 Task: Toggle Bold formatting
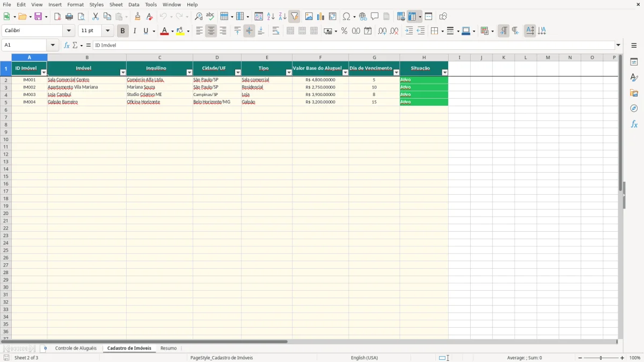click(123, 31)
